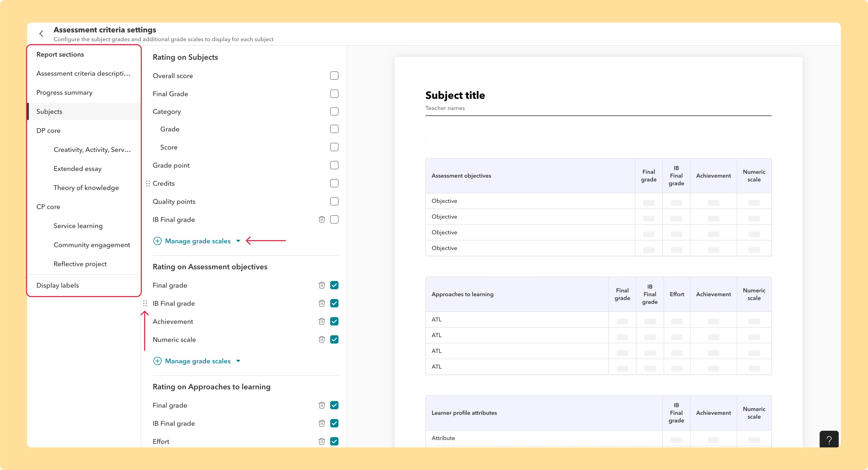Click plus icon of Manage grade scales under Subjects
Image resolution: width=868 pixels, height=470 pixels.
(157, 241)
